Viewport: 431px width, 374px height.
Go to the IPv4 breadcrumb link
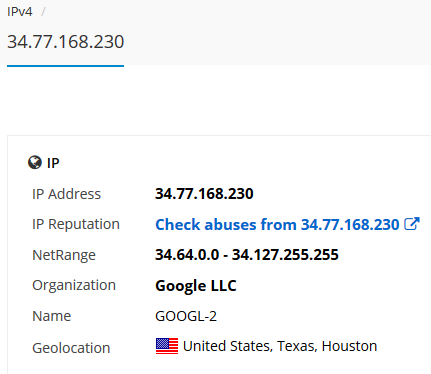[20, 12]
